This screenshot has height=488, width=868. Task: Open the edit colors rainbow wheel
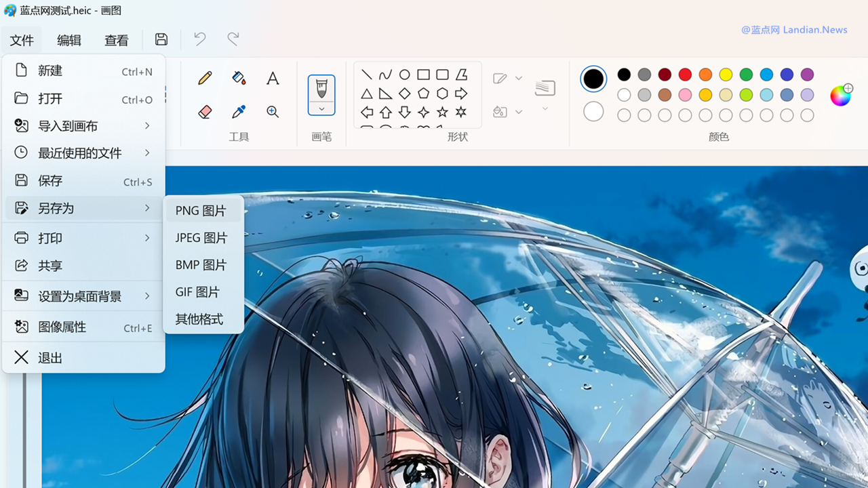point(840,96)
